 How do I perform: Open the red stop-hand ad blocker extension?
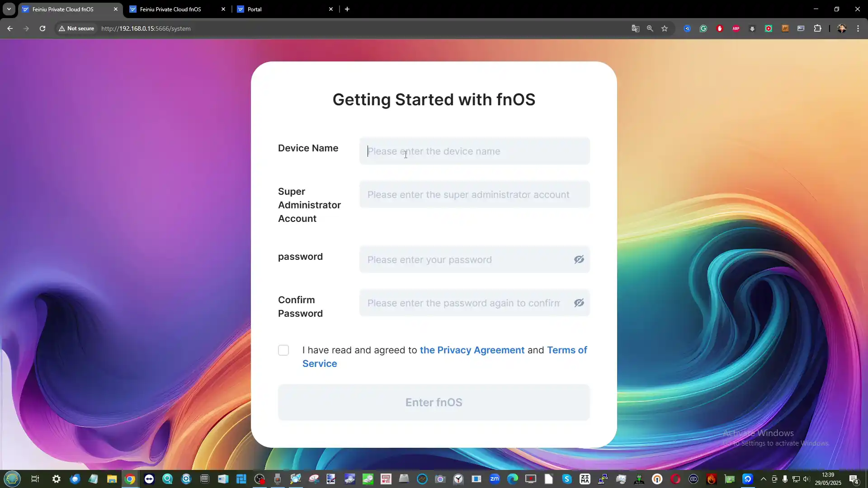point(720,28)
